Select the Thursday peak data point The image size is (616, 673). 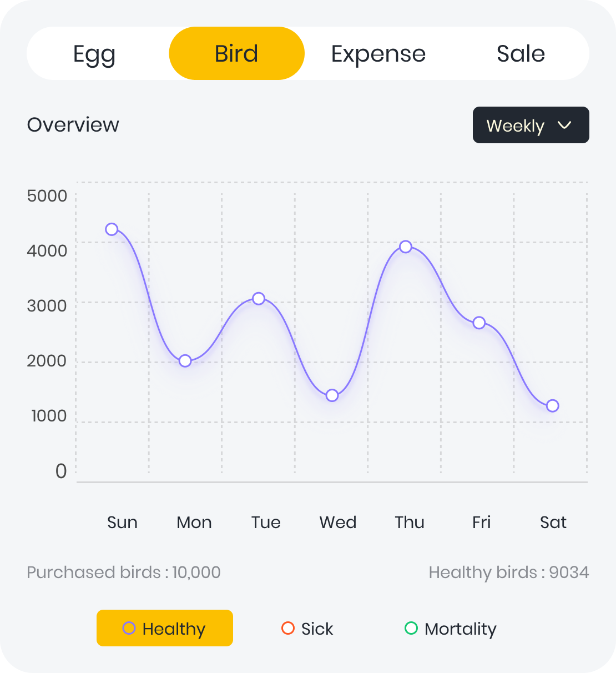point(406,247)
